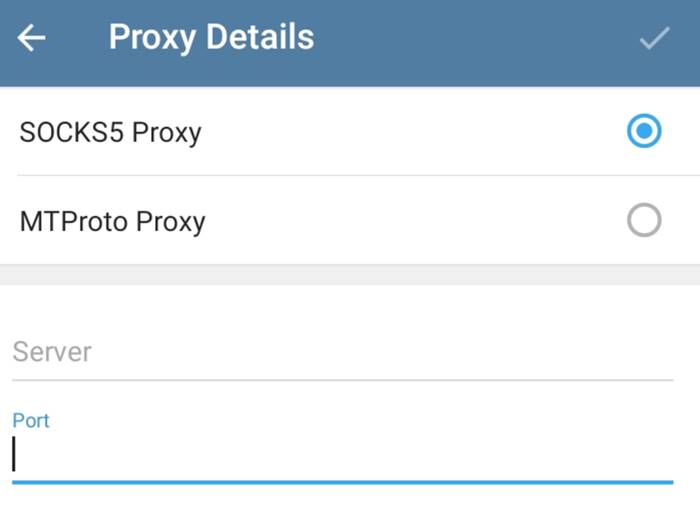700x507 pixels.
Task: Tap the back arrow in the header
Action: (32, 38)
